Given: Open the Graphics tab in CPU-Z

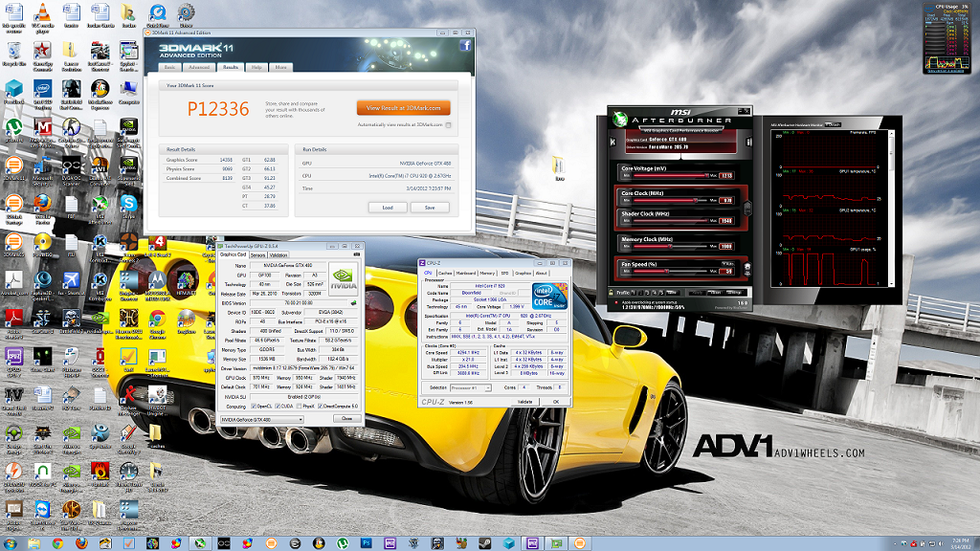Looking at the screenshot, I should click(x=523, y=273).
